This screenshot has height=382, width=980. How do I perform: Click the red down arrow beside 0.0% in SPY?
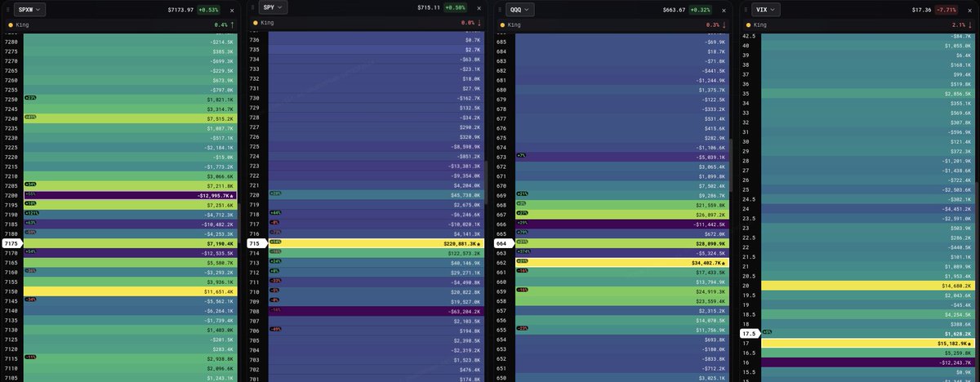click(479, 23)
